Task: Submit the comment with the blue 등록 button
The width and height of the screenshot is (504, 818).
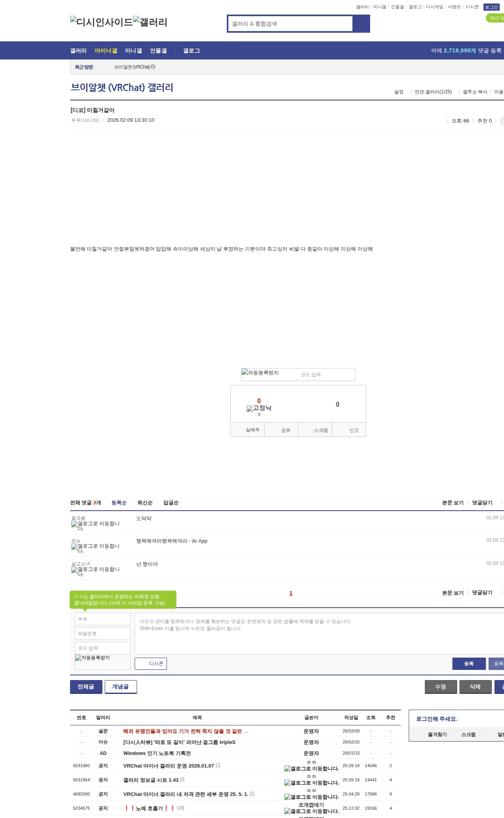Action: 469,664
